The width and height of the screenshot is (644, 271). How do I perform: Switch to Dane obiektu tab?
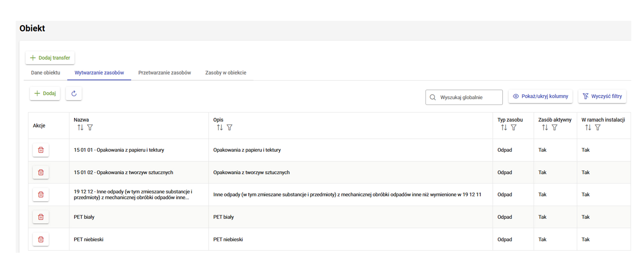click(45, 73)
